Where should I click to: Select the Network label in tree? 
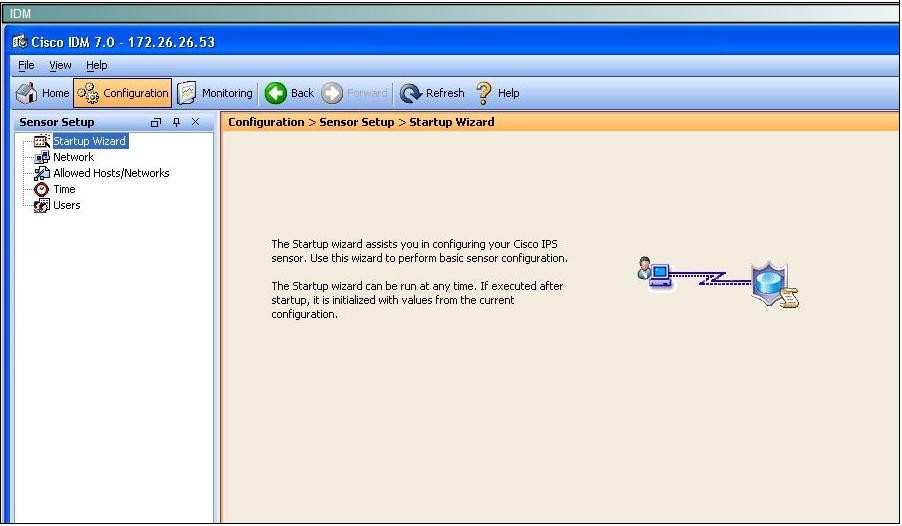tap(74, 157)
